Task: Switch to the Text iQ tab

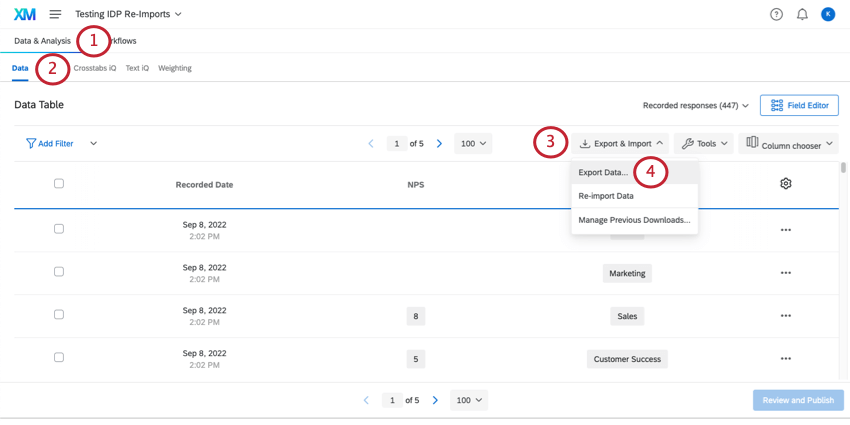Action: (x=137, y=68)
